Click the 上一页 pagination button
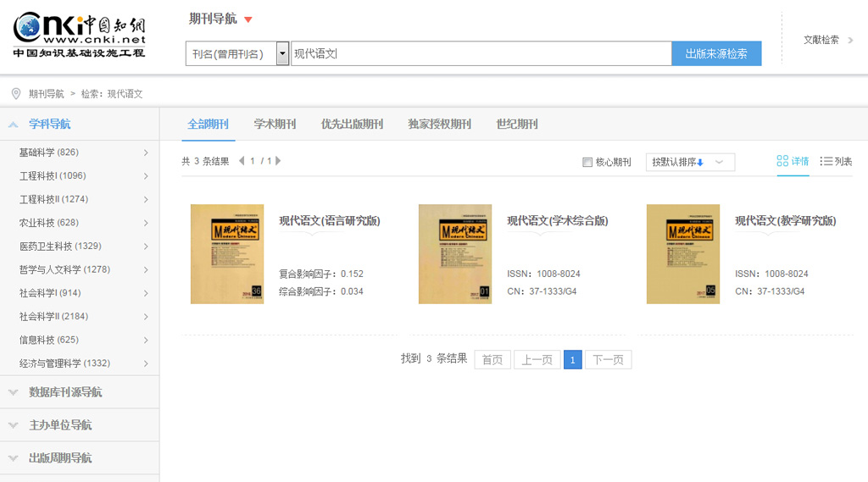 (537, 360)
